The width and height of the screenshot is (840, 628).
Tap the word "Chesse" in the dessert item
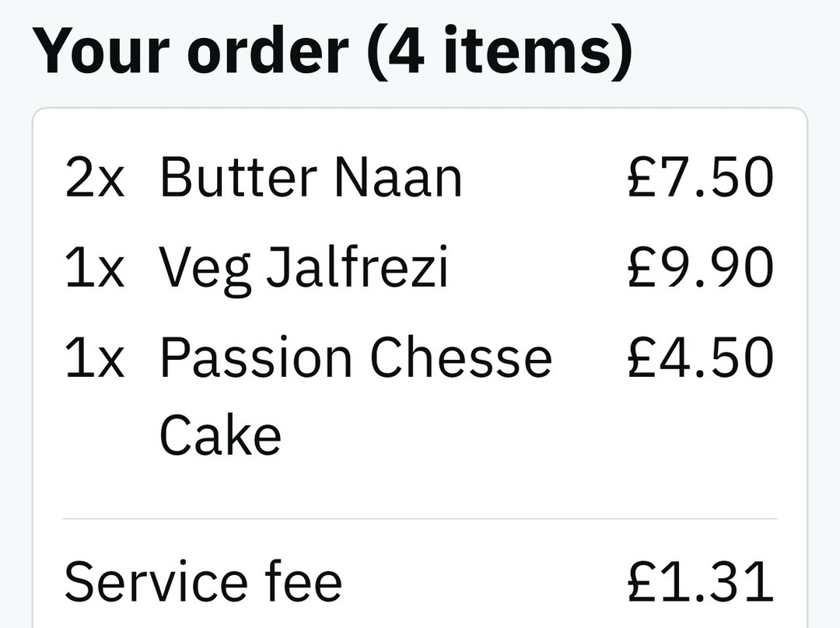click(460, 358)
